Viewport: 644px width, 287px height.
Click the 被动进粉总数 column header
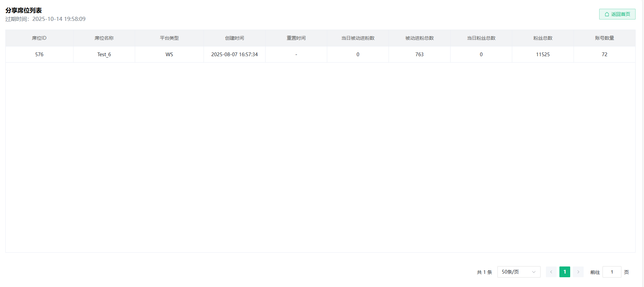point(420,38)
